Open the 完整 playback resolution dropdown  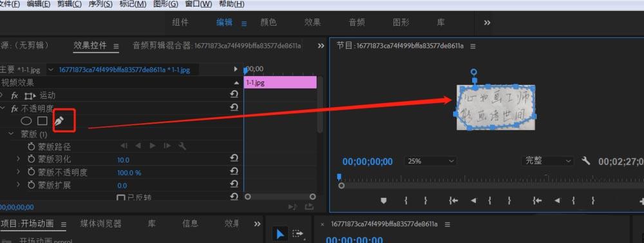tap(548, 160)
